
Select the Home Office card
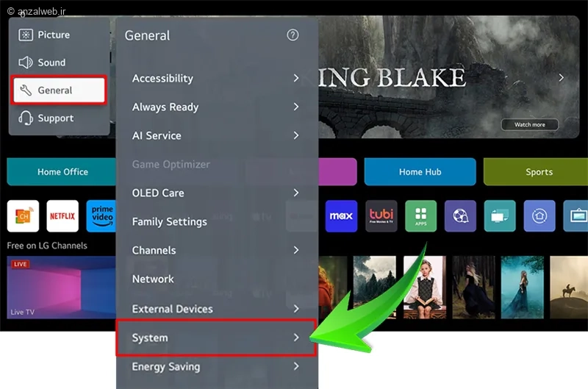[x=62, y=172]
